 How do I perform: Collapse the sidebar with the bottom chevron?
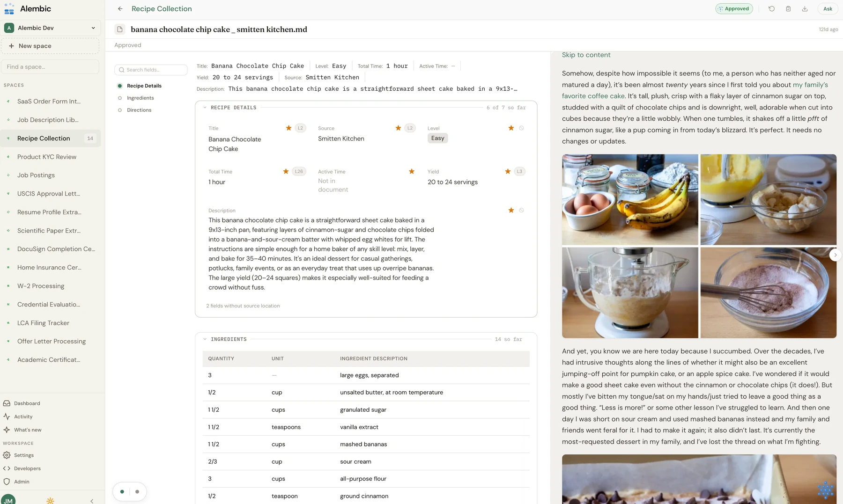point(92,501)
